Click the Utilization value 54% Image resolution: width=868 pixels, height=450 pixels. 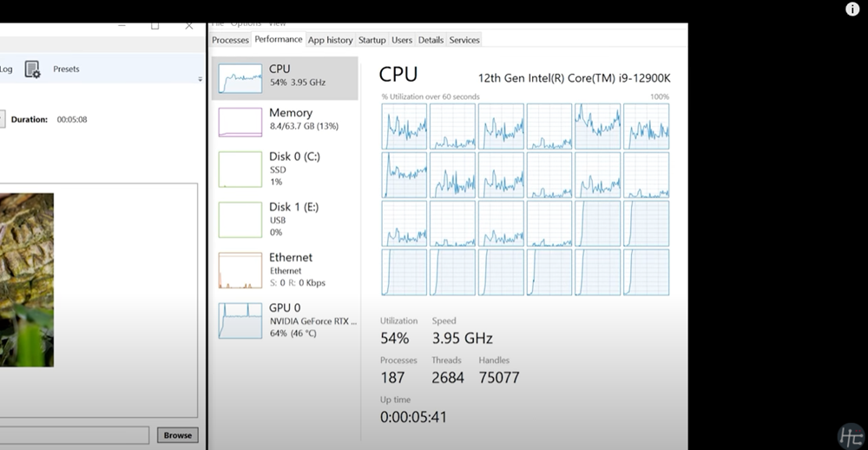[x=395, y=338]
